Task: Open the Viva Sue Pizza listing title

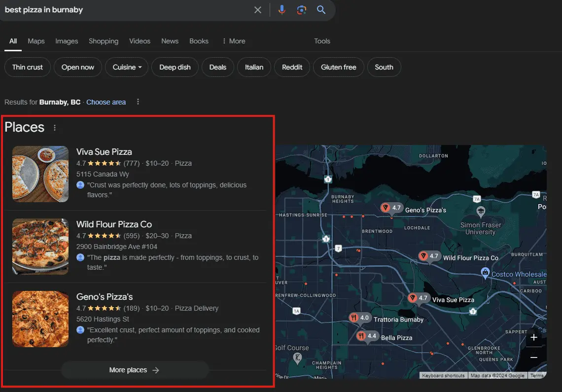Action: 104,152
